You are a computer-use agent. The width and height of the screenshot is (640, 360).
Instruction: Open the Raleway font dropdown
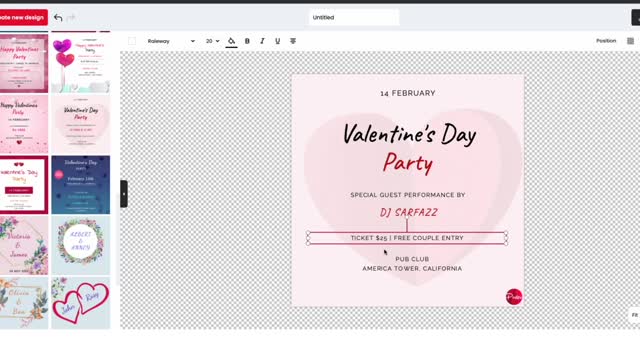tap(171, 41)
